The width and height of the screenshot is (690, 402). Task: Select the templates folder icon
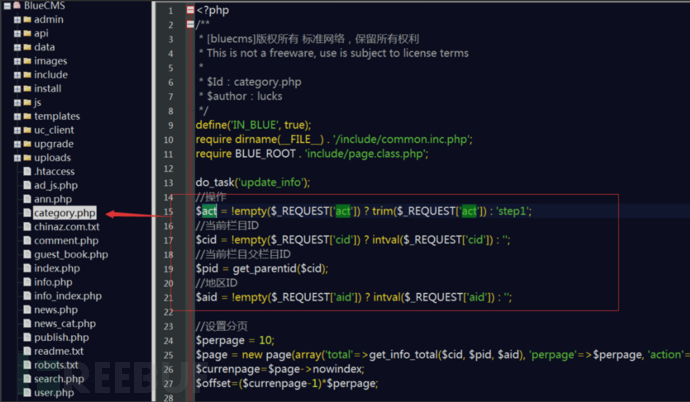point(26,116)
